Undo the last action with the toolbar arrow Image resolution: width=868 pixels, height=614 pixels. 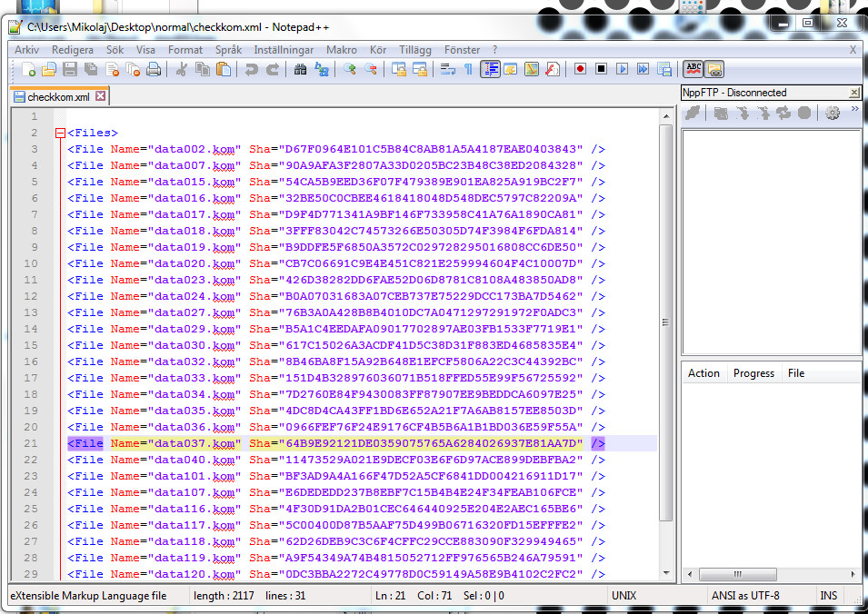coord(252,69)
